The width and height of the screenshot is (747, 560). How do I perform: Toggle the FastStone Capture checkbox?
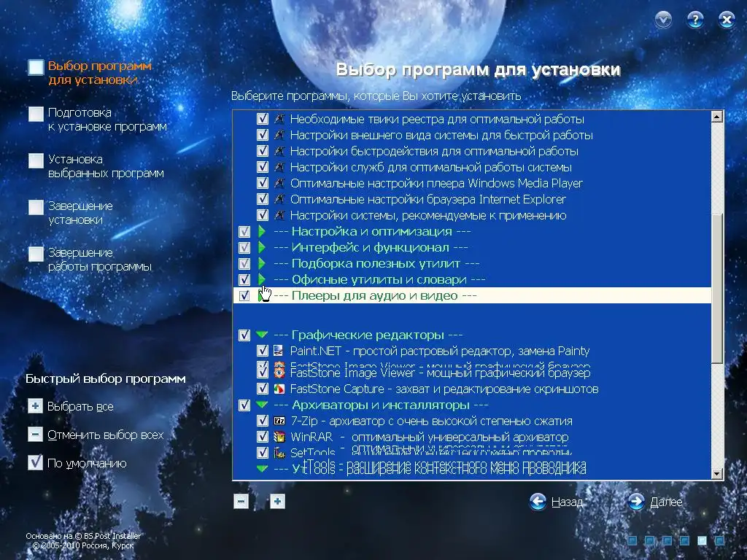tap(263, 389)
